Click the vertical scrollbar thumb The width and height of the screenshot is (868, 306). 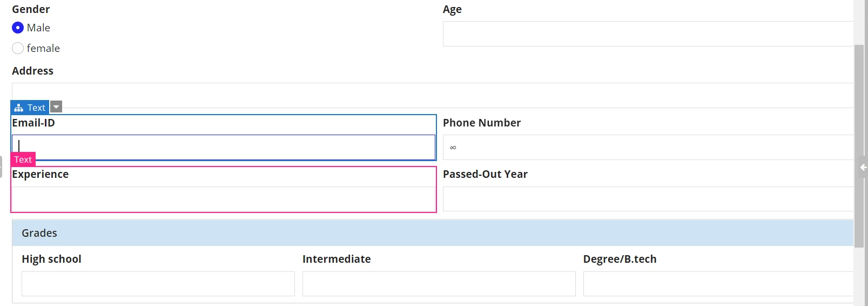coord(859,146)
